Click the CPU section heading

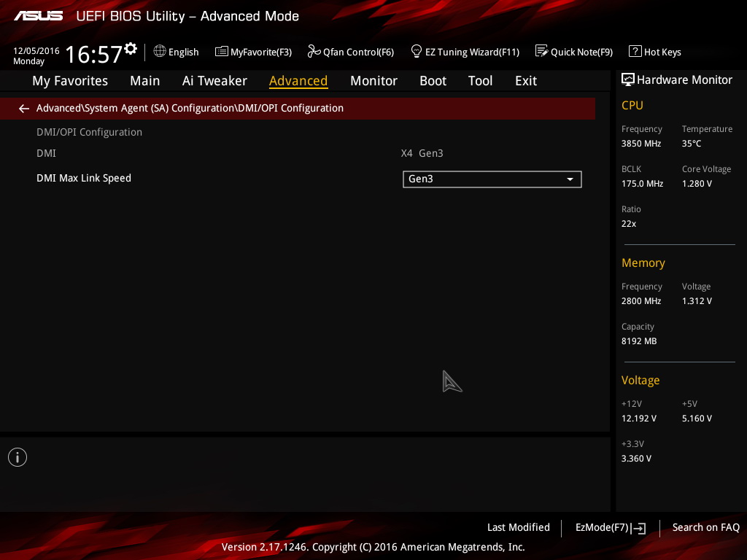(632, 105)
